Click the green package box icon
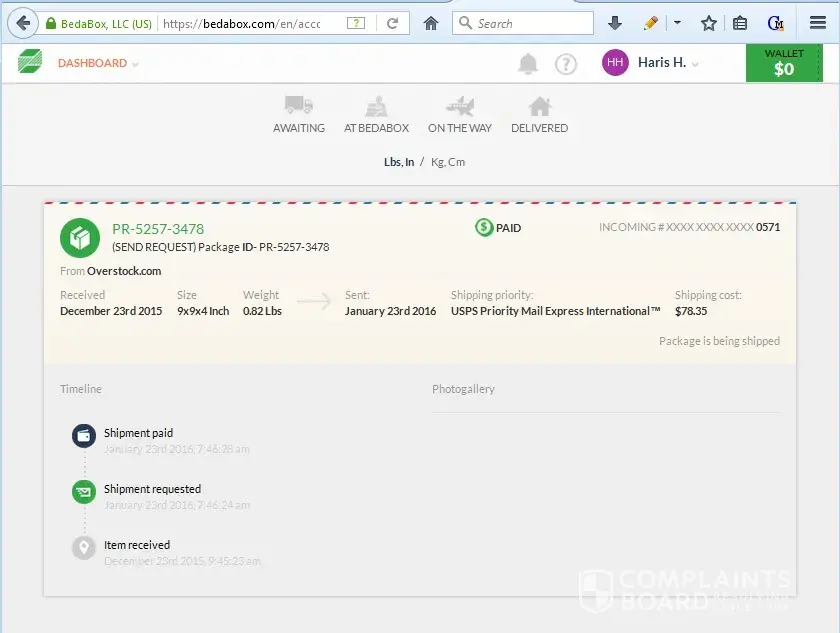 (x=80, y=238)
